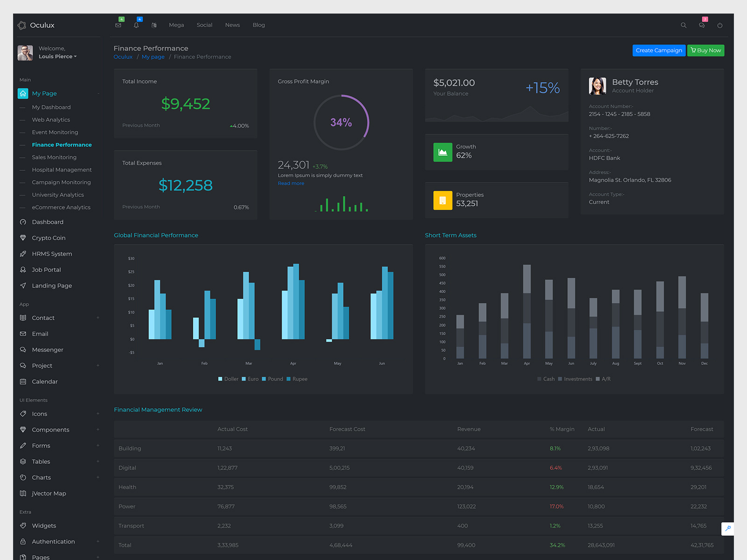Click the Create Campaign button
Viewport: 747px width, 560px height.
(x=659, y=50)
